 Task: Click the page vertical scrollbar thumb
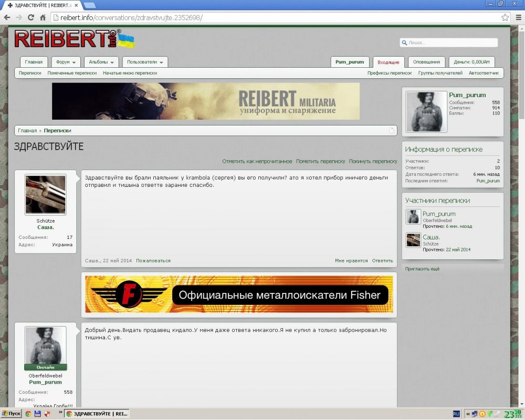pos(521,75)
